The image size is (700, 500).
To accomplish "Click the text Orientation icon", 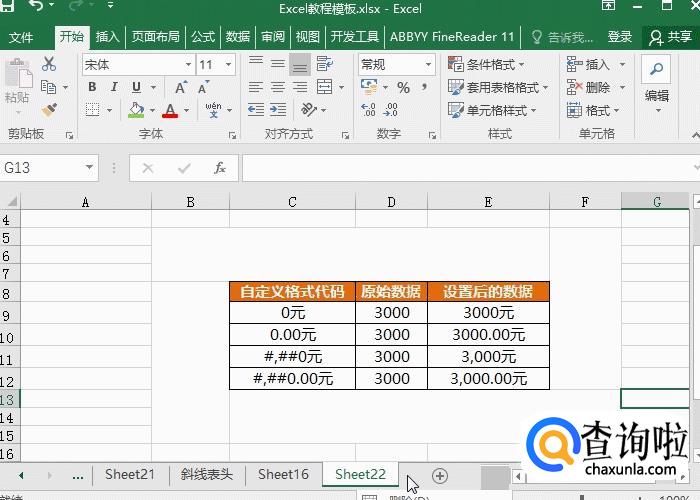I will [309, 109].
